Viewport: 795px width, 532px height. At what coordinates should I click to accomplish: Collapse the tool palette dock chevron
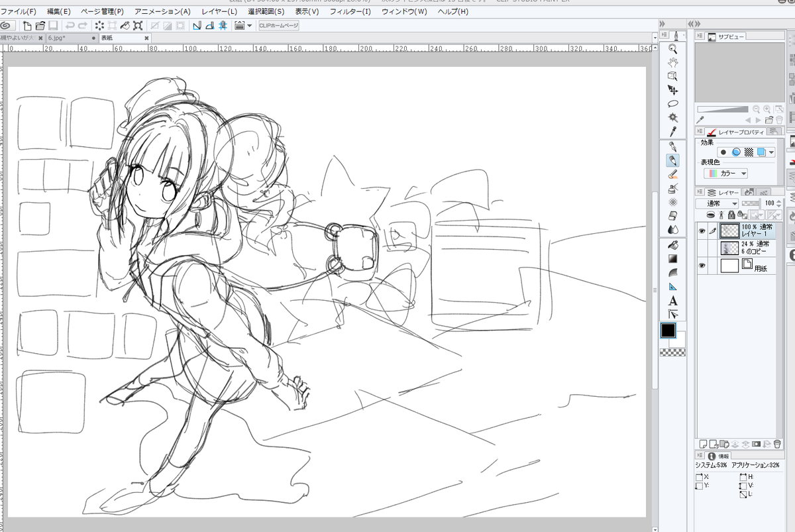pos(663,24)
